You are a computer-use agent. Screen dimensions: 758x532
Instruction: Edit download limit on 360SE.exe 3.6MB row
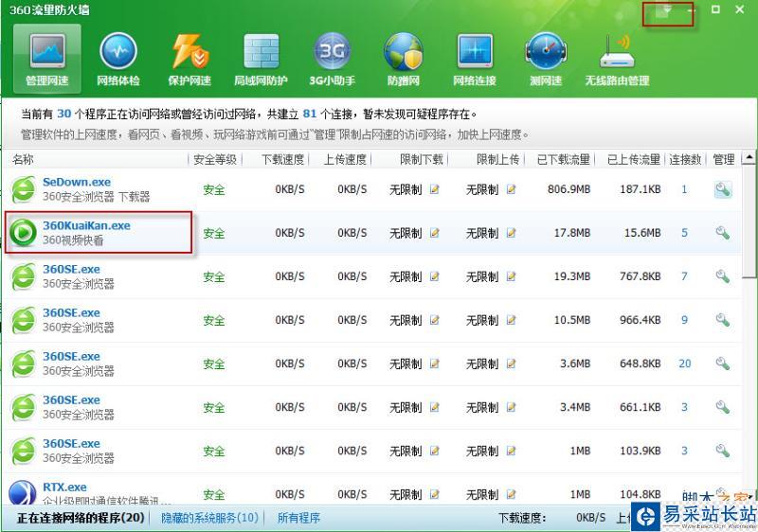pos(435,364)
